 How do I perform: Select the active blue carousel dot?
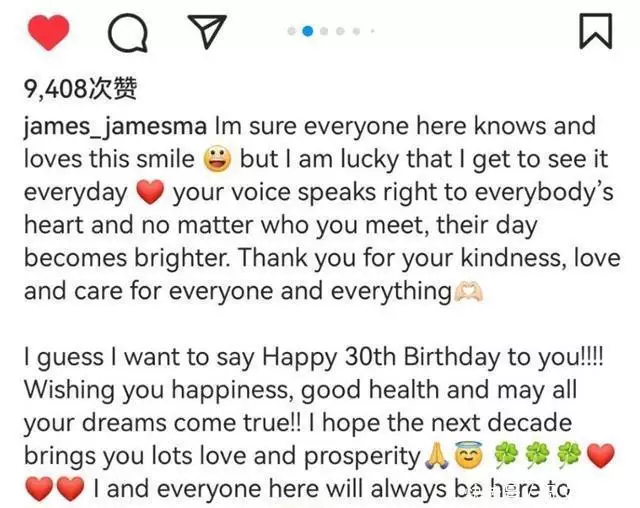[308, 31]
